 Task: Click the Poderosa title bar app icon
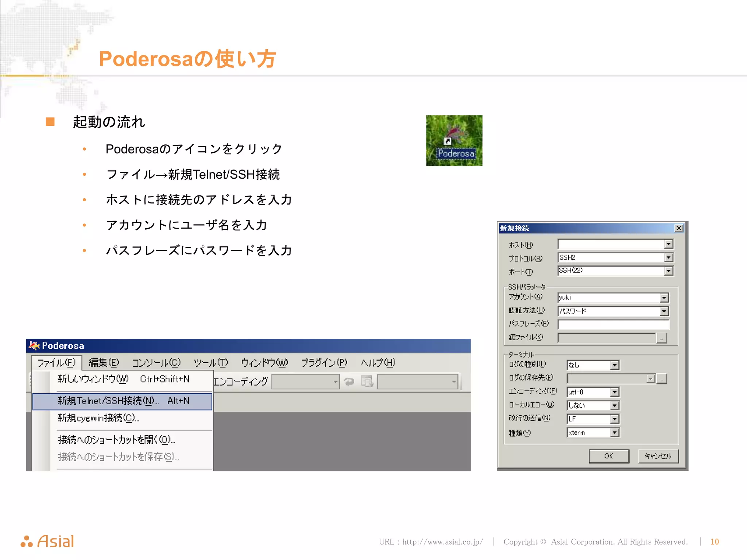click(x=34, y=345)
